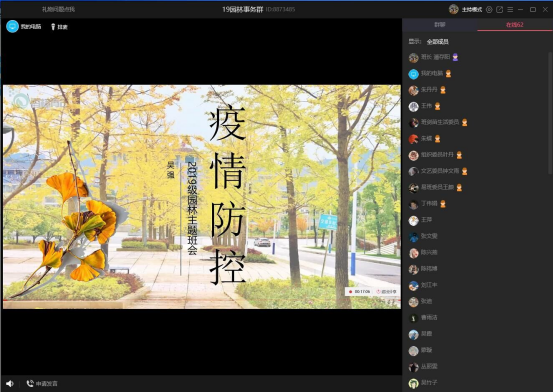This screenshot has height=392, width=553.
Task: Switch to the 群聊 tab
Action: 440,25
